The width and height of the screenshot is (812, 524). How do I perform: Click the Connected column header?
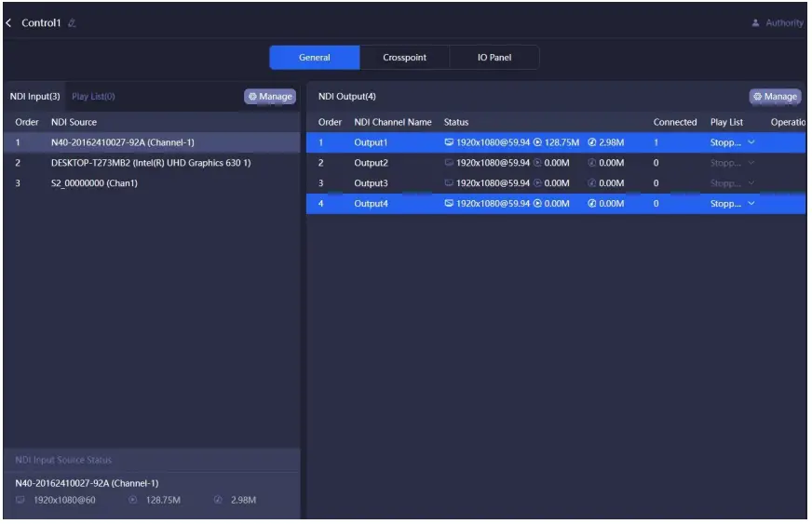[675, 122]
